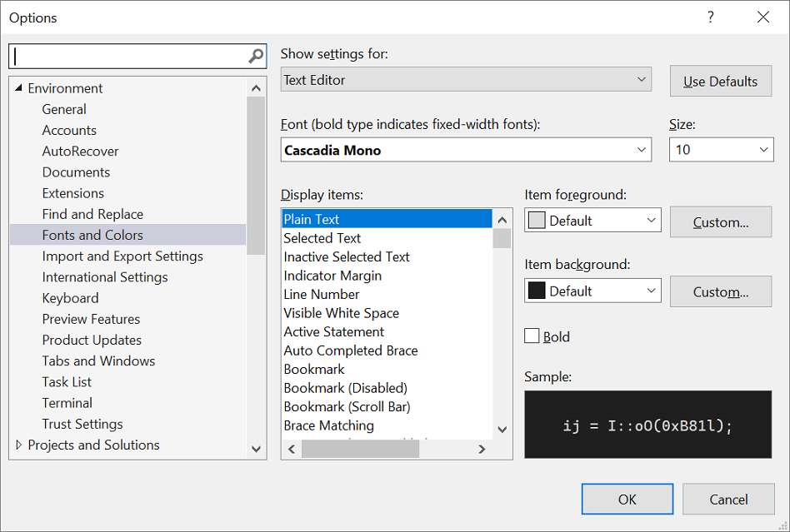Viewport: 790px width, 532px height.
Task: Open the Size dropdown
Action: point(764,150)
